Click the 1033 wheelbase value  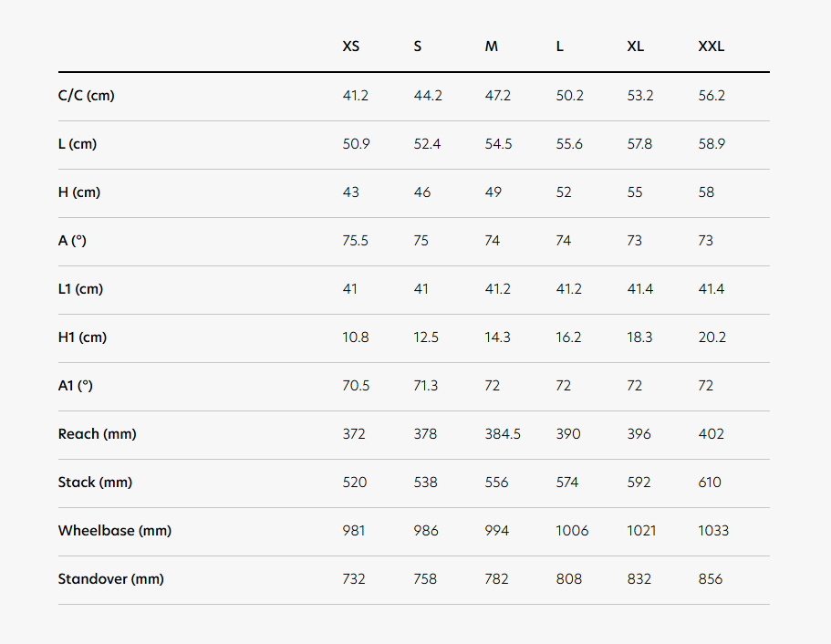713,531
